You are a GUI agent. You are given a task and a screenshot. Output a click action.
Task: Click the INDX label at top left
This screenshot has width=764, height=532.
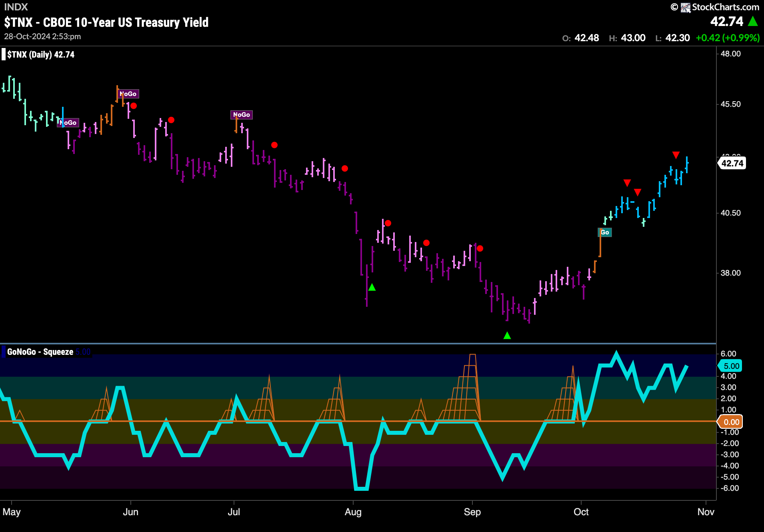16,7
